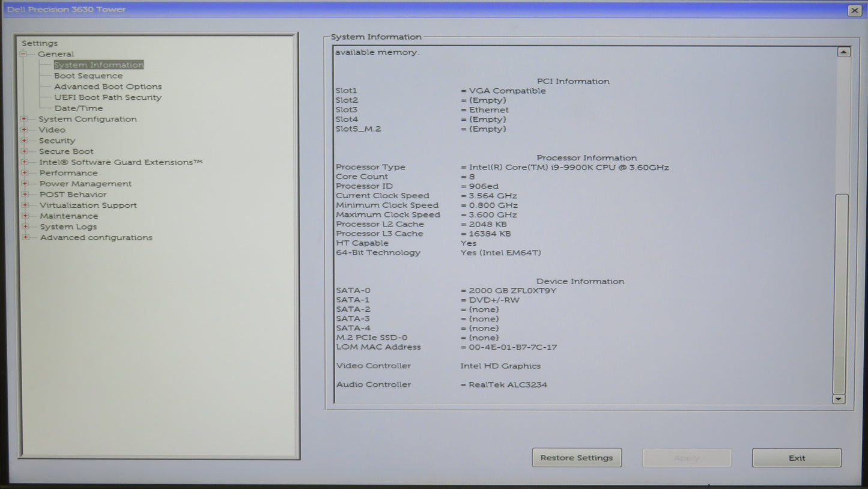Collapse the General tree node
Screen dimensions: 868x489
click(23, 54)
